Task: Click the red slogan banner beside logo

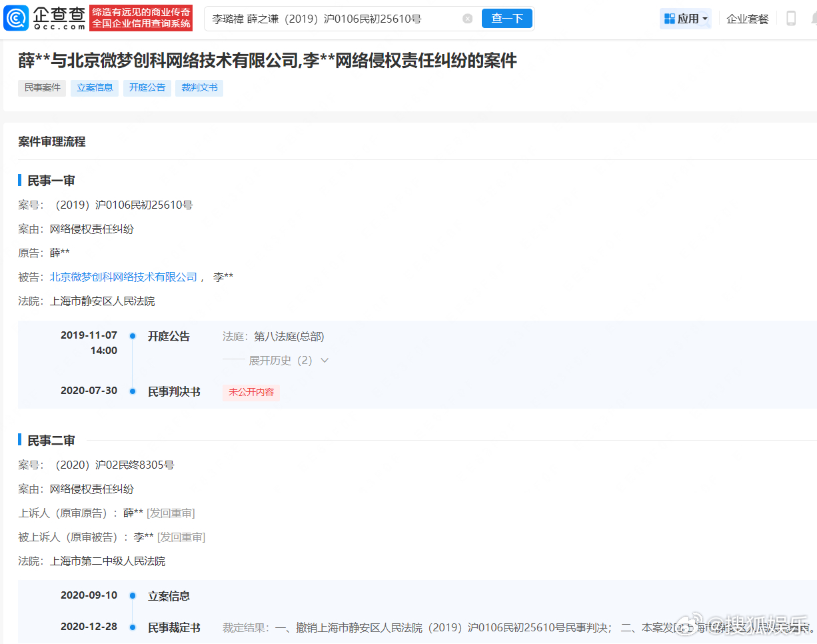Action: coord(141,18)
